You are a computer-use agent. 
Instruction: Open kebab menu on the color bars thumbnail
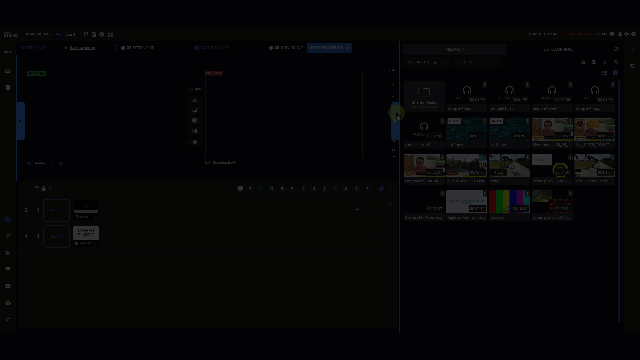point(527,193)
